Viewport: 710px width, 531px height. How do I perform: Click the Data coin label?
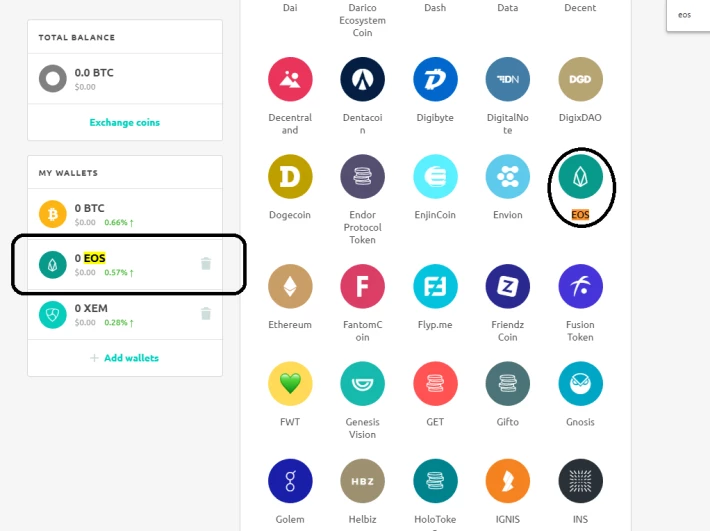[x=508, y=8]
